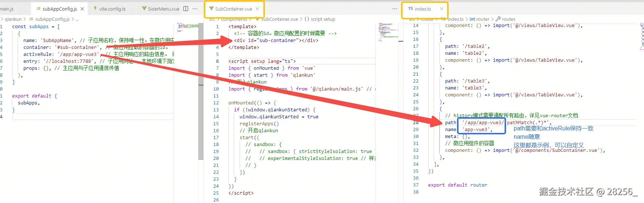Click "export default {" in subAppConfig.js
Image resolution: width=644 pixels, height=203 pixels.
point(34,96)
